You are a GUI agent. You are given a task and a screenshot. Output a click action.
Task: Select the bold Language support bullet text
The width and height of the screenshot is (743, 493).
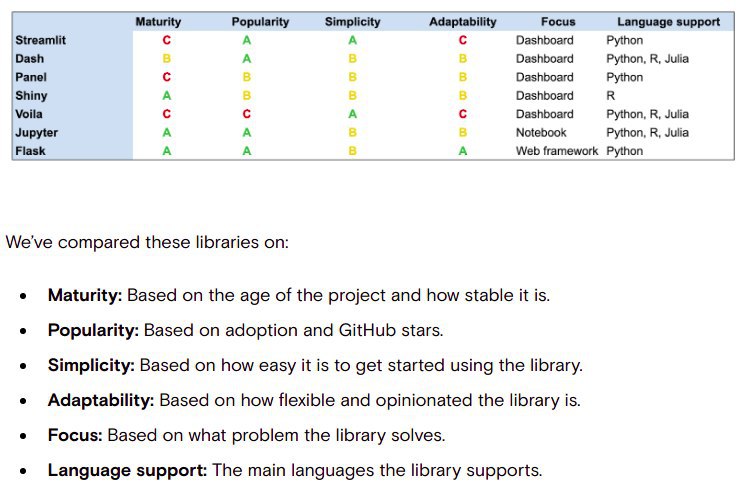click(x=127, y=471)
